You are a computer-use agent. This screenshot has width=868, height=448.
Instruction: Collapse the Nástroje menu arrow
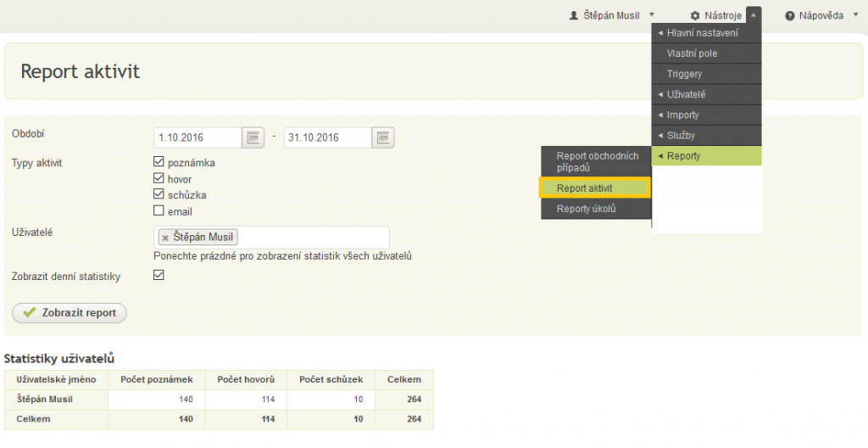754,15
